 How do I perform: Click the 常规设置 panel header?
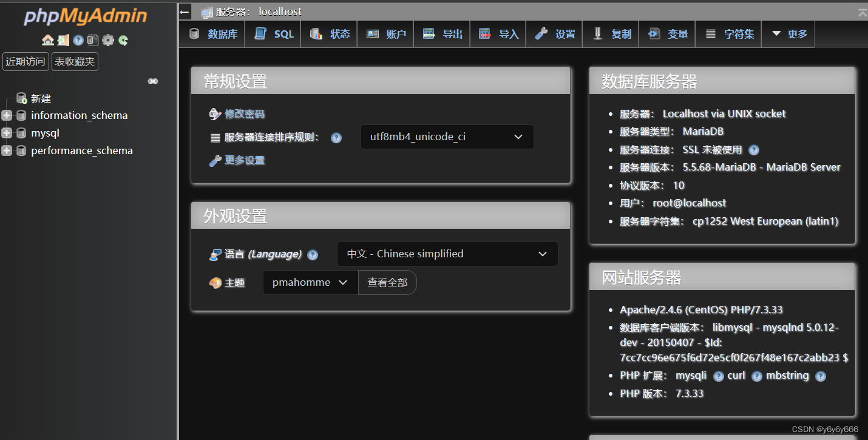pyautogui.click(x=381, y=81)
